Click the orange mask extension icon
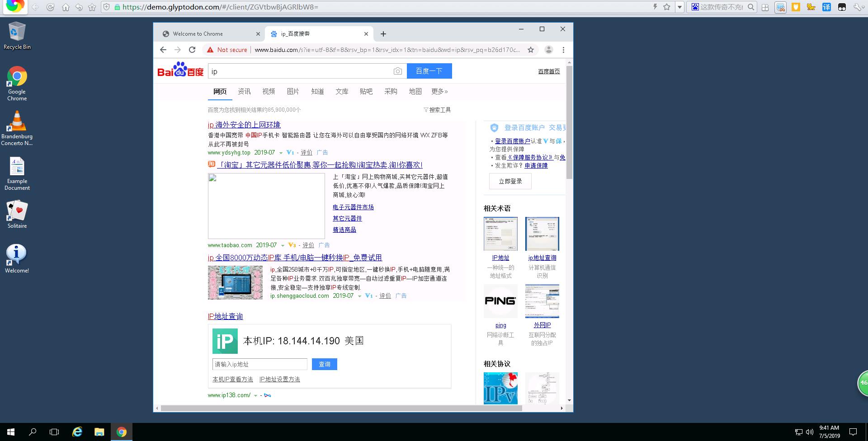The width and height of the screenshot is (868, 441). (x=796, y=7)
